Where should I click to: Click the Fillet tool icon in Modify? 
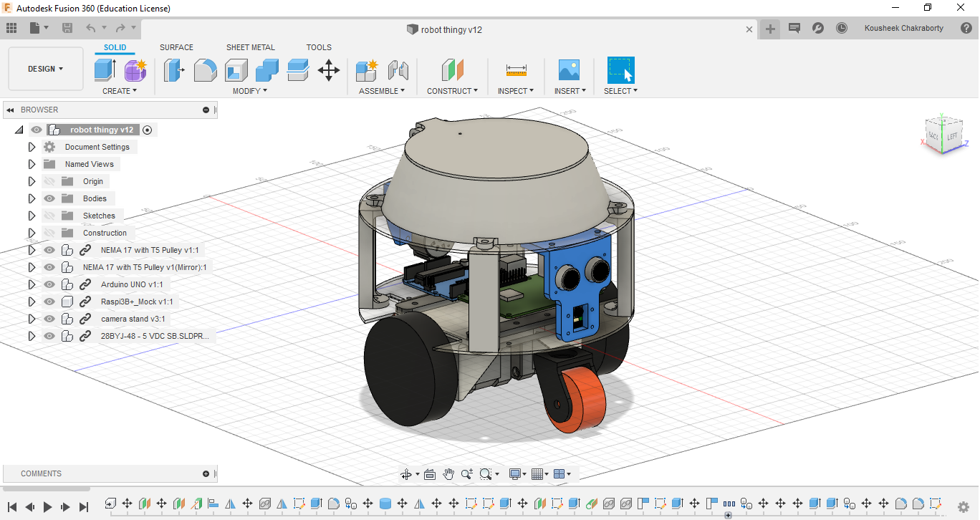(205, 70)
